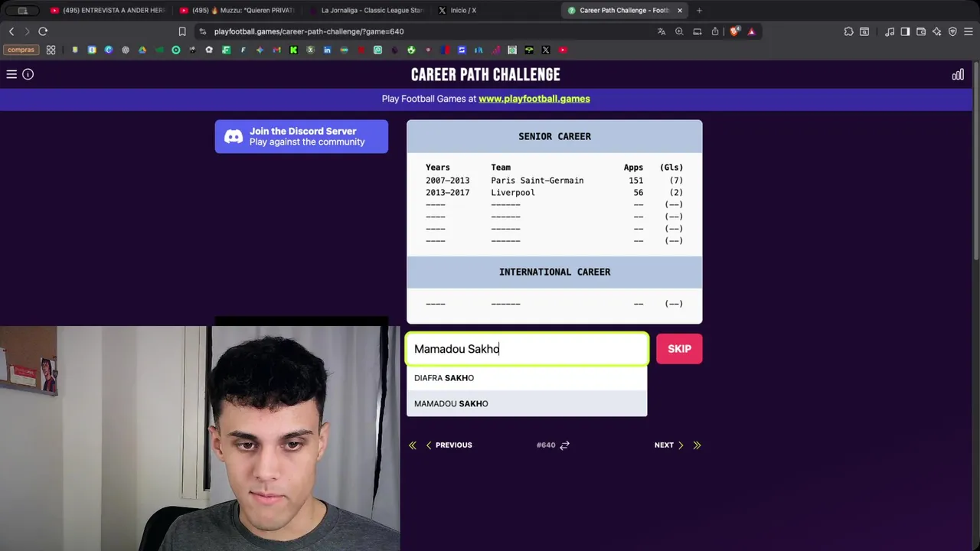This screenshot has width=980, height=551.
Task: Open the extensions puzzle piece icon
Action: pos(848,31)
